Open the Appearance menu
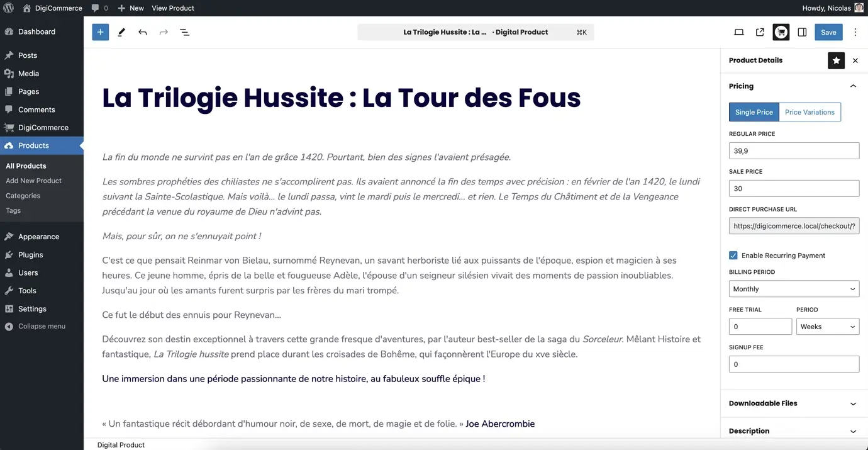This screenshot has height=450, width=868. click(42, 237)
